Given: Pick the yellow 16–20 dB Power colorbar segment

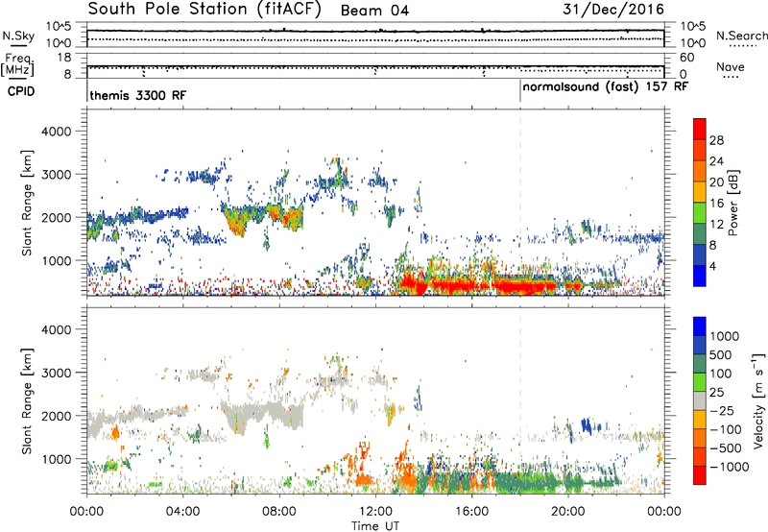Looking at the screenshot, I should tap(700, 192).
